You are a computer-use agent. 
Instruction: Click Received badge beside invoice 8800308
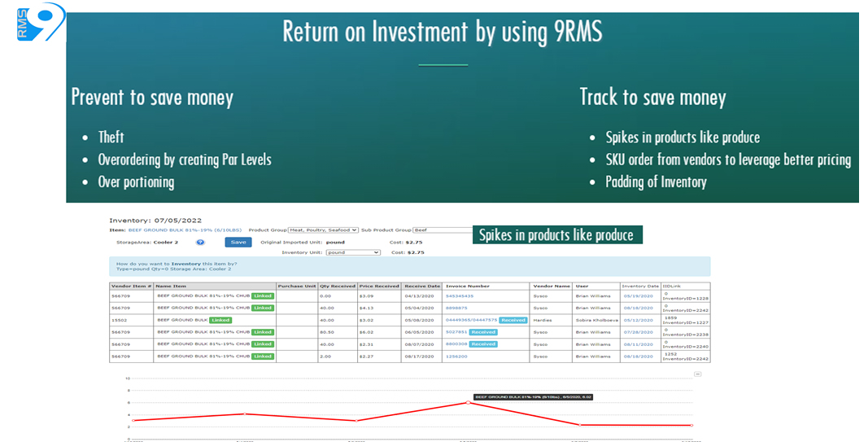tap(482, 344)
